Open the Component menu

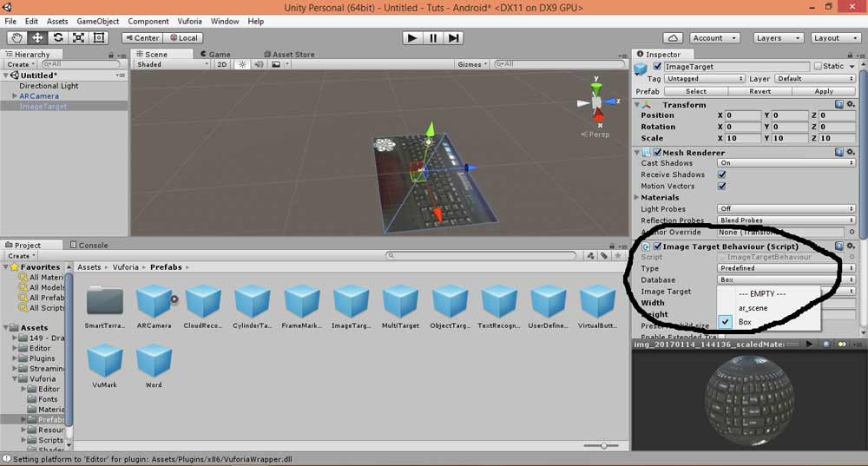148,21
